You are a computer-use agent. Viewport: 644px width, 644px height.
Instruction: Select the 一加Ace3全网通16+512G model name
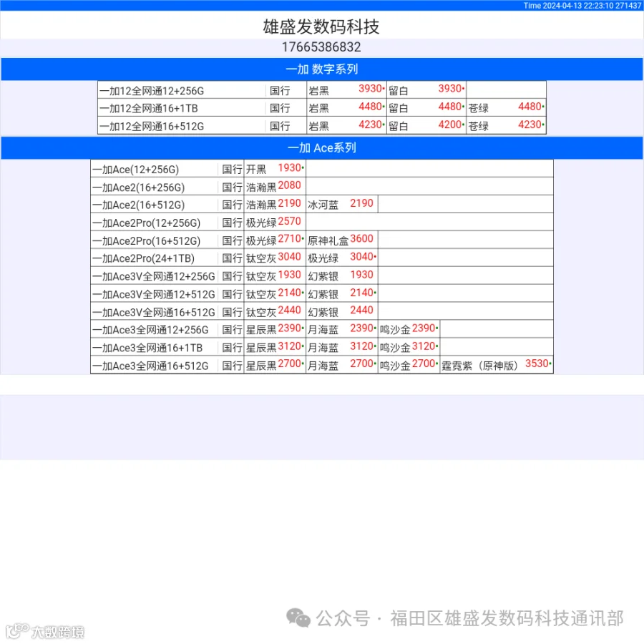(x=150, y=366)
